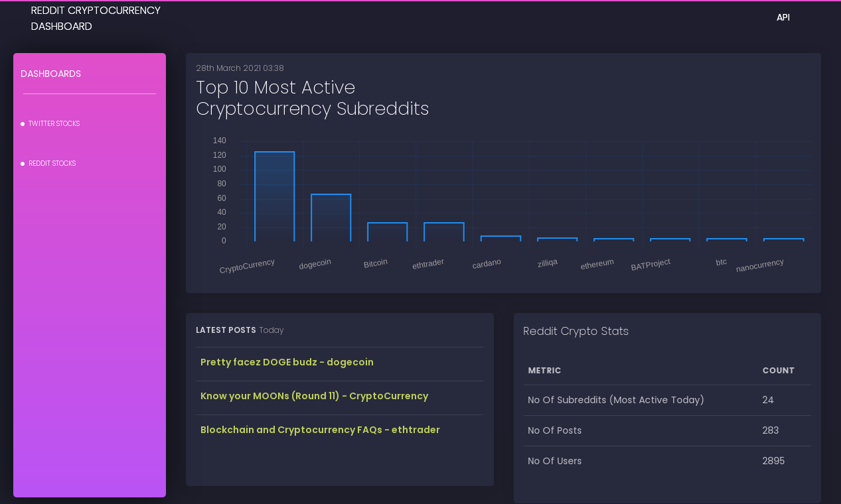841x504 pixels.
Task: Click the Bitcoin bar in chart
Action: (388, 232)
